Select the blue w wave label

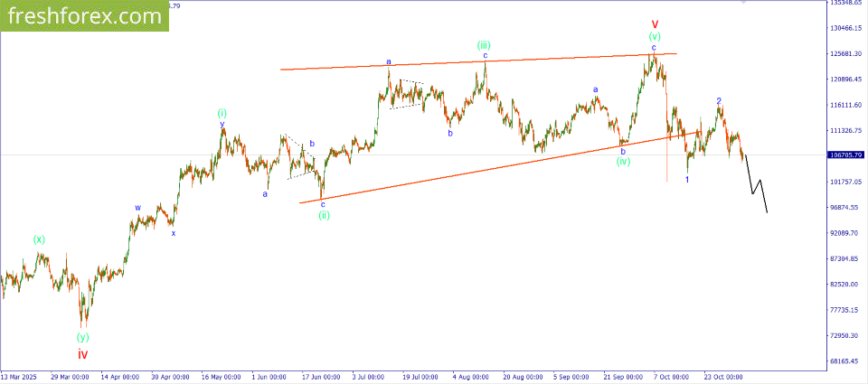(138, 208)
